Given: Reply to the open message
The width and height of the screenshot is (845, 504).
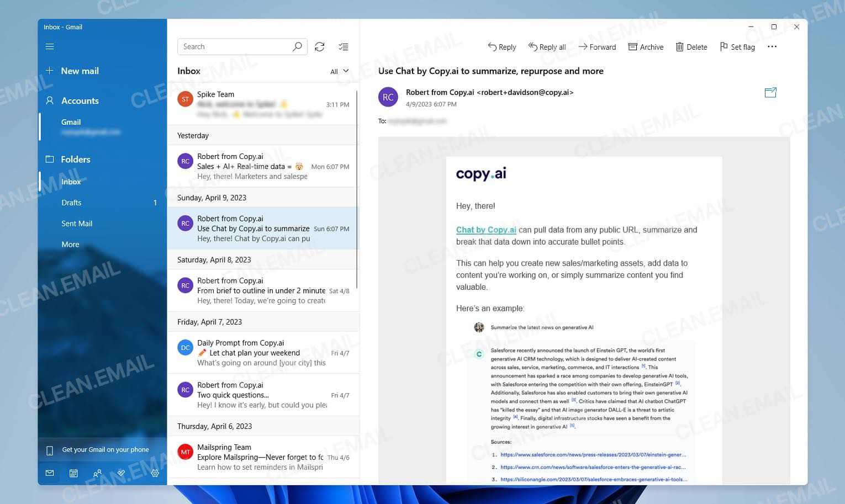Looking at the screenshot, I should (502, 47).
